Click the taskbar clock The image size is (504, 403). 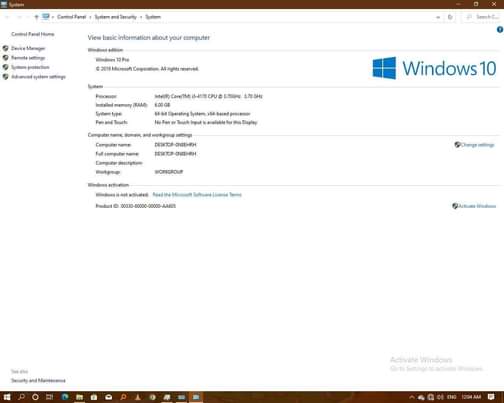click(471, 397)
